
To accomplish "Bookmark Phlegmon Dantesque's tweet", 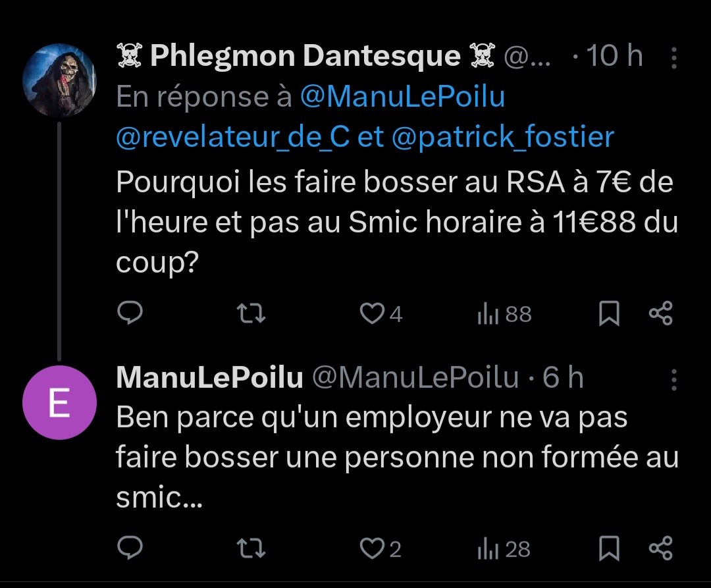I will (609, 313).
